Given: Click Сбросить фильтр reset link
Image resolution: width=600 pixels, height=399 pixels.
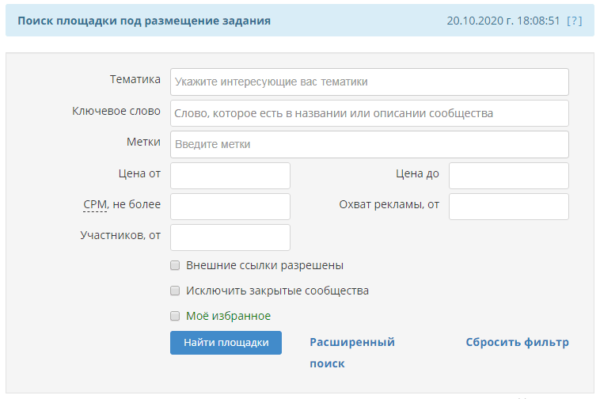Looking at the screenshot, I should coord(517,342).
